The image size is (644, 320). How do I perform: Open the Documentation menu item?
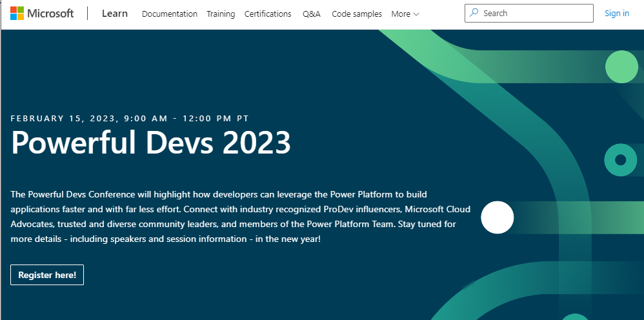pos(170,14)
